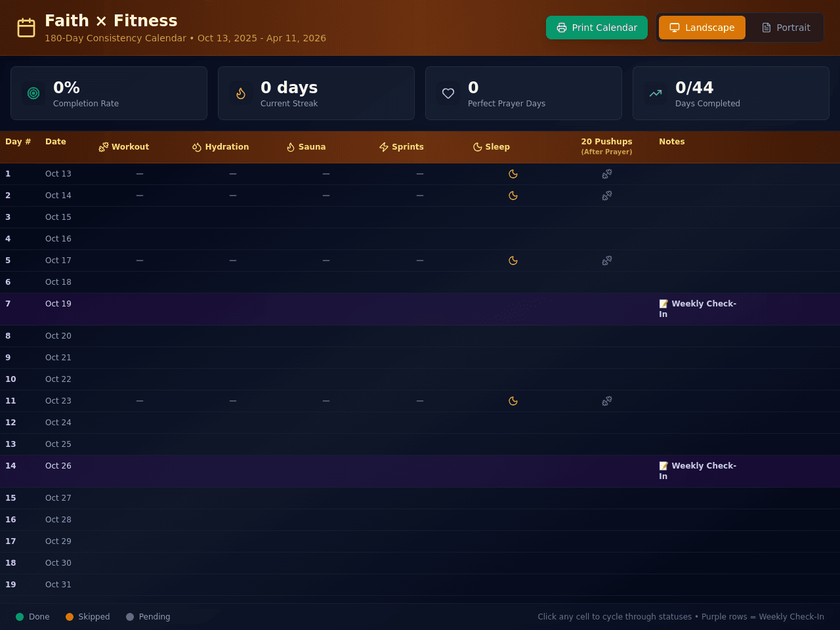The height and width of the screenshot is (630, 840).
Task: Click the 0/44 Days Completed value
Action: [x=694, y=87]
